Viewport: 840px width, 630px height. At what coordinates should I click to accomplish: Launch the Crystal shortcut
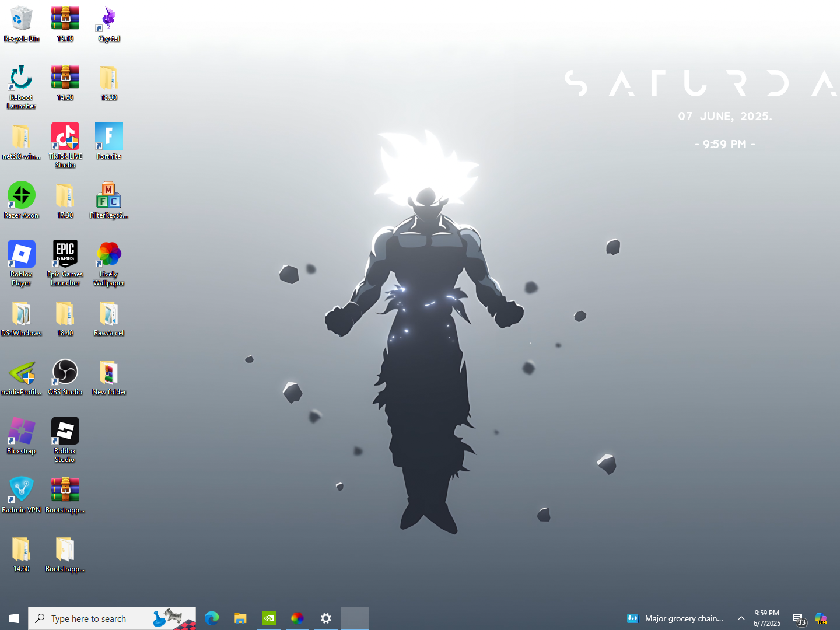109,24
